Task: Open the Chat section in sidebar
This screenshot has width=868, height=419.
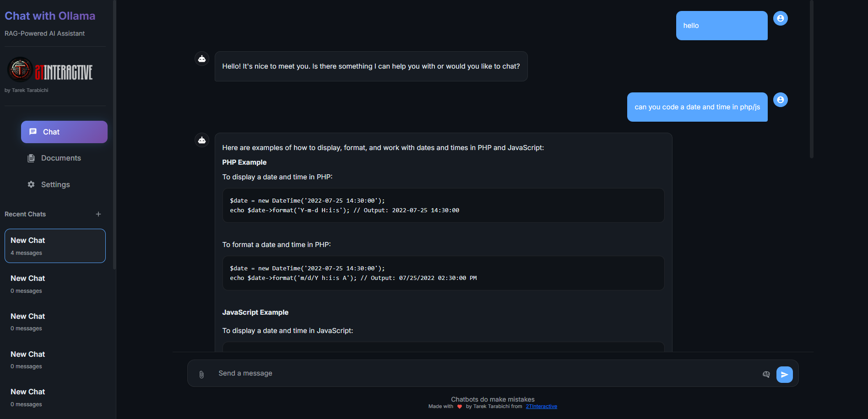Action: tap(64, 132)
